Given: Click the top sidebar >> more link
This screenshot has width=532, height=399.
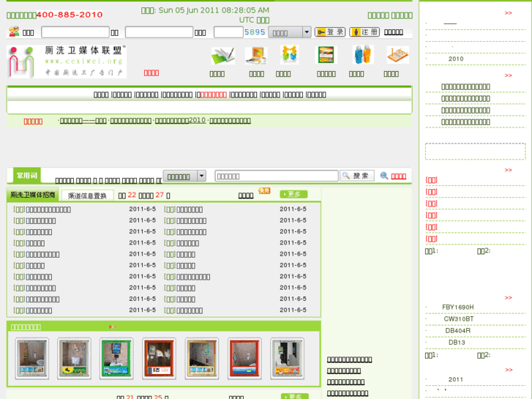Looking at the screenshot, I should (x=508, y=13).
